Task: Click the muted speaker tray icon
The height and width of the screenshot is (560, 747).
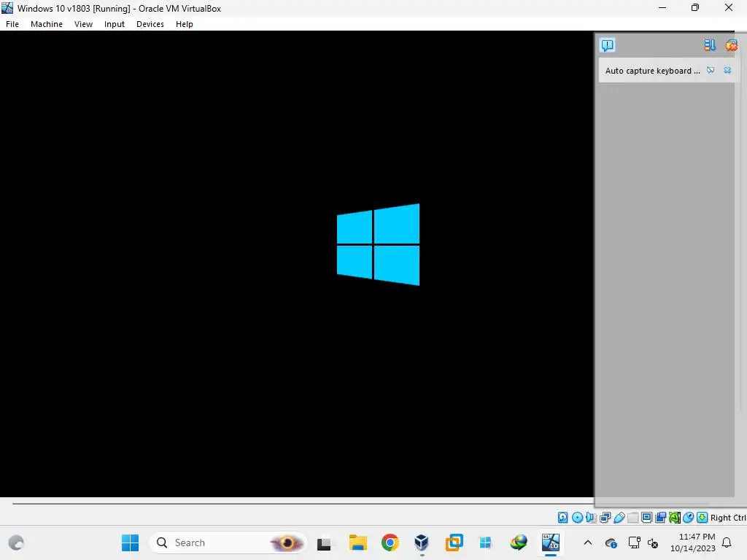Action: click(x=653, y=542)
